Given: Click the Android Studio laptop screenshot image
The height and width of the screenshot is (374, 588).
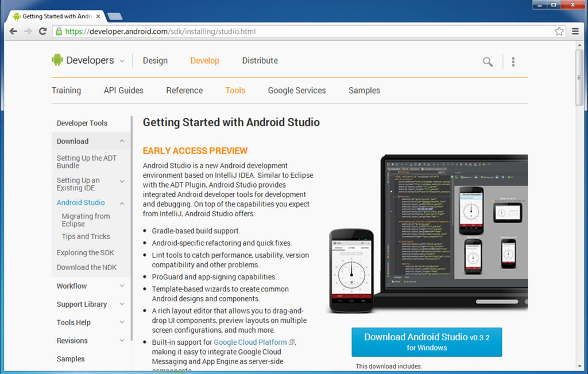Looking at the screenshot, I should tap(428, 234).
